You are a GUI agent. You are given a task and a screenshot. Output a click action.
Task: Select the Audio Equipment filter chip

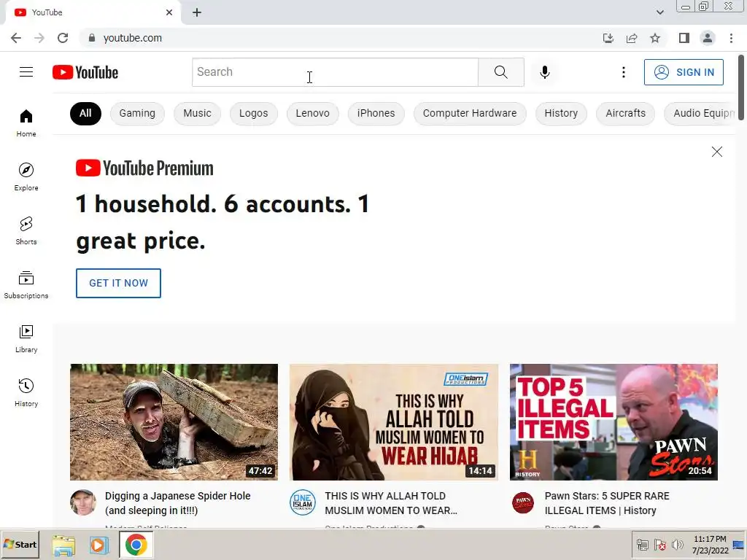pos(700,113)
